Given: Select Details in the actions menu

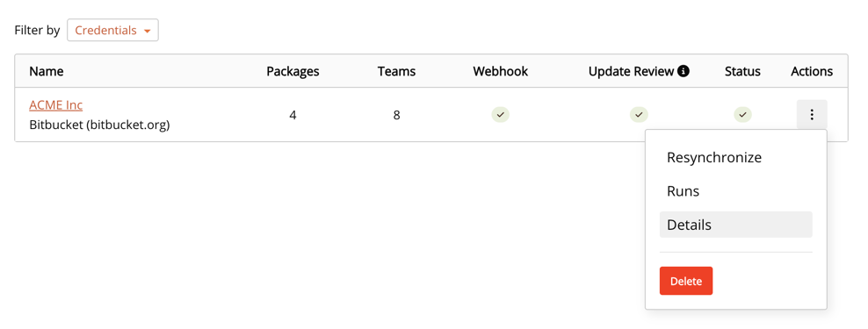Looking at the screenshot, I should (x=735, y=225).
